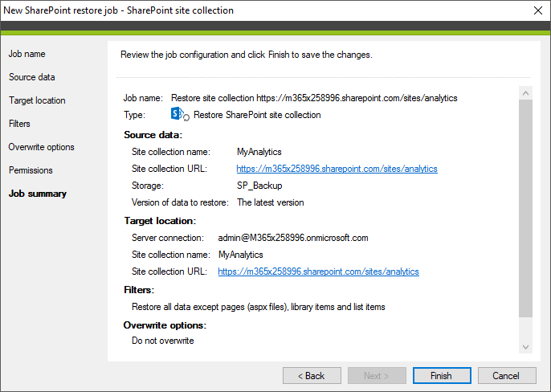Cancel the restore job wizard
Screen dimensions: 551x392
(x=507, y=376)
